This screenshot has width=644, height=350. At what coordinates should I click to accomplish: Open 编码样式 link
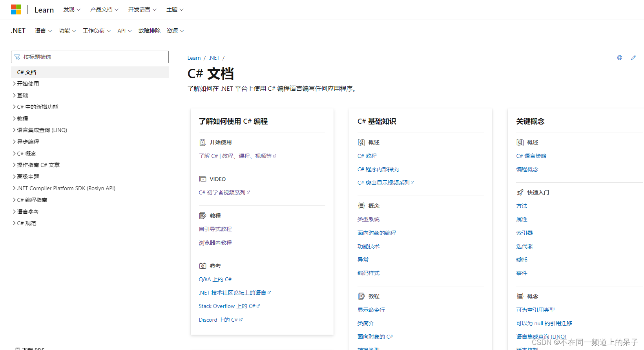coord(368,273)
